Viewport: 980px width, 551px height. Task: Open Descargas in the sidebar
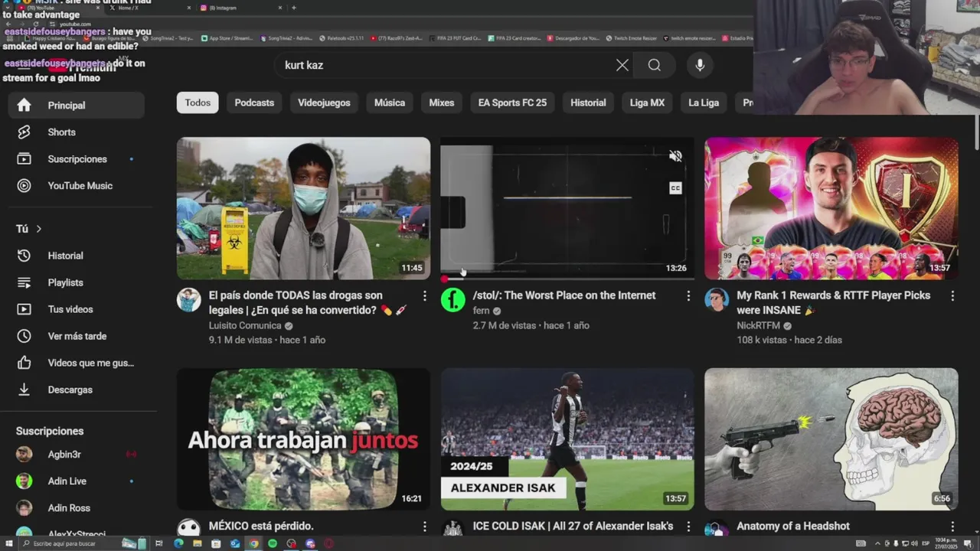(77, 390)
